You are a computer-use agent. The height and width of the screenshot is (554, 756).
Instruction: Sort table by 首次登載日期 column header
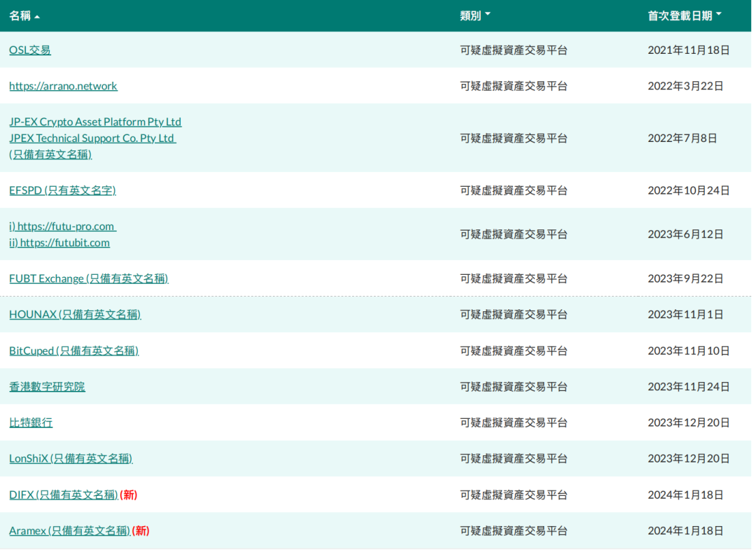[684, 16]
